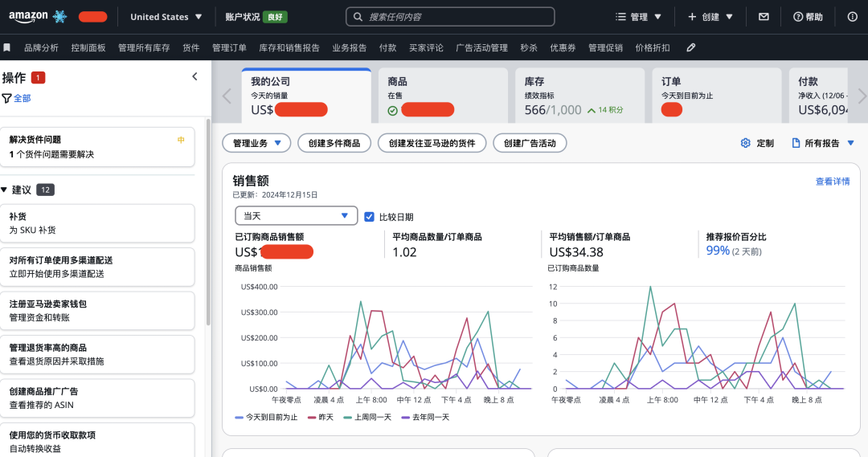868x457 pixels.
Task: Open the mail envelope icon
Action: pos(764,17)
